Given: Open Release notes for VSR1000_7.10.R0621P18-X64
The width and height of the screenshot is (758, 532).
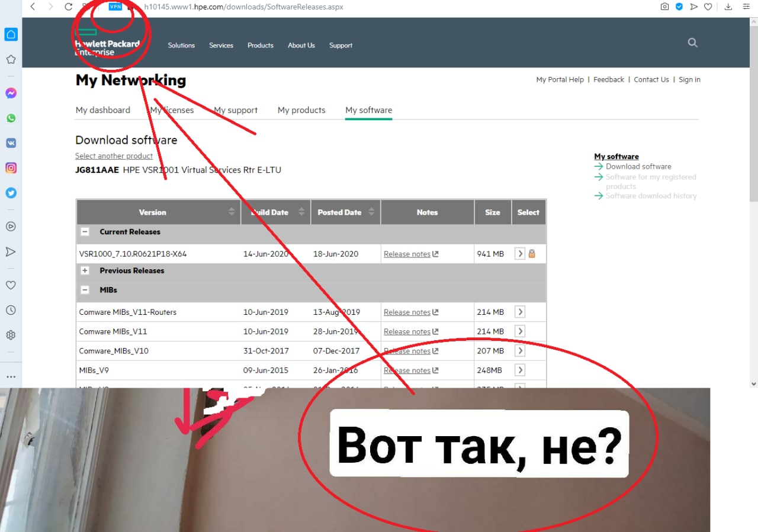Looking at the screenshot, I should tap(411, 254).
